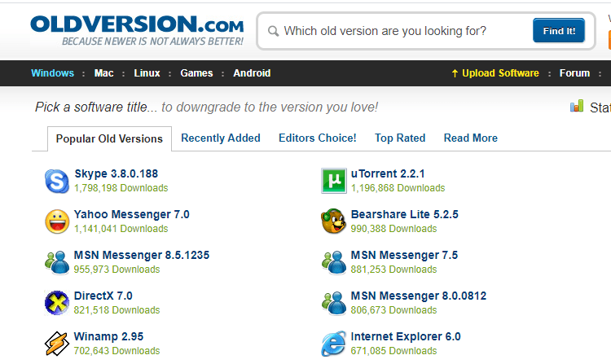611x364 pixels.
Task: Click the MSN Messenger 8.5.1235 icon
Action: click(57, 262)
